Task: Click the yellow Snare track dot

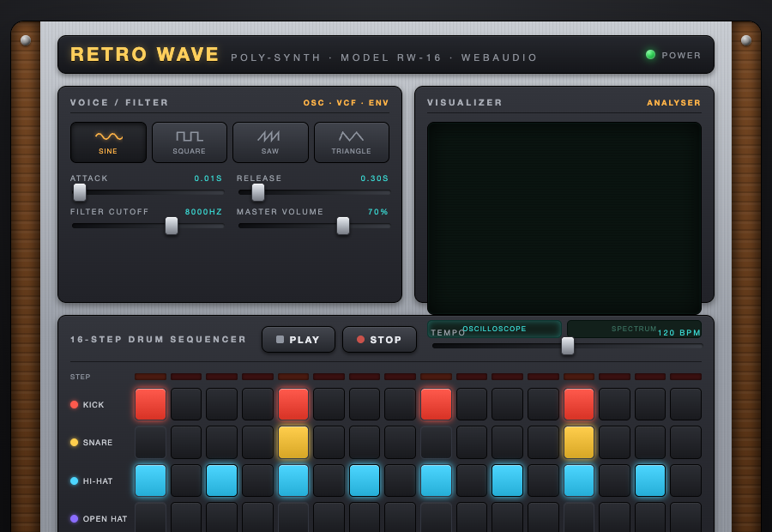Action: click(x=75, y=443)
